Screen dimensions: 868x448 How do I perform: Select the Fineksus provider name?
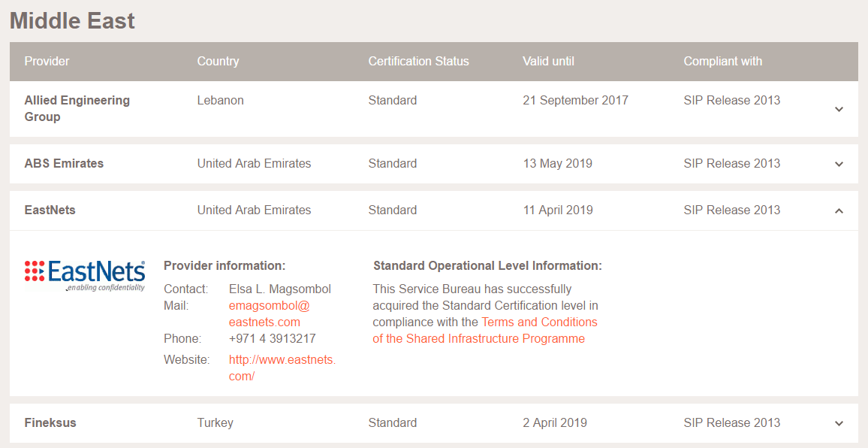point(50,423)
